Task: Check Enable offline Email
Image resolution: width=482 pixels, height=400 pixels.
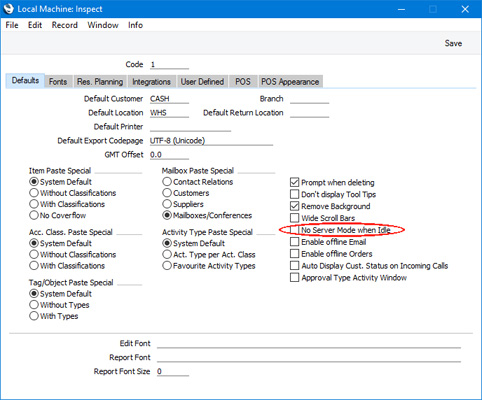Action: [x=294, y=242]
